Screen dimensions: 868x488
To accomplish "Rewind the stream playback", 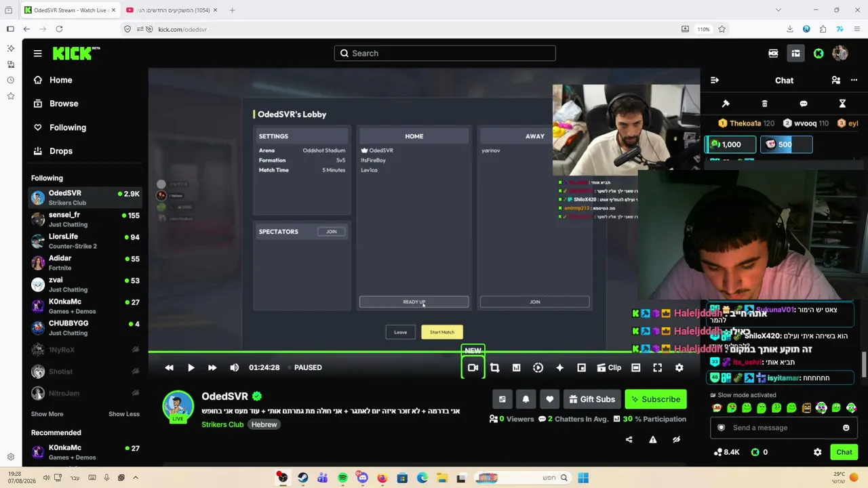I will [x=170, y=367].
